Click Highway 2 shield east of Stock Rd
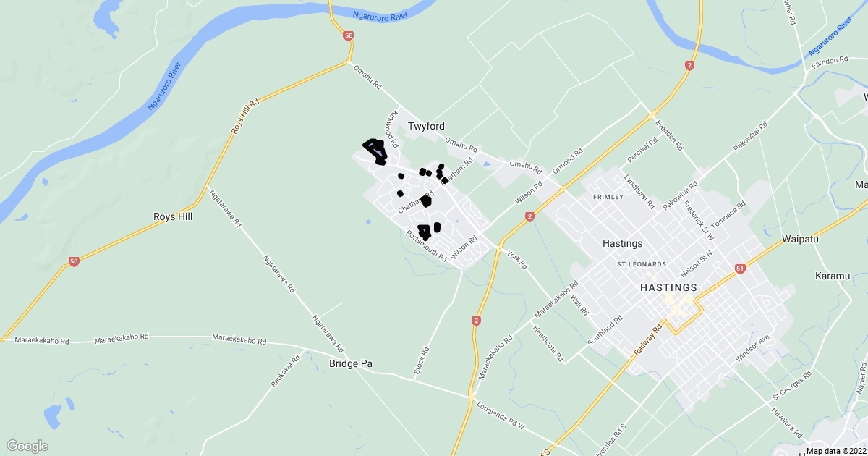The image size is (868, 456). 476,320
